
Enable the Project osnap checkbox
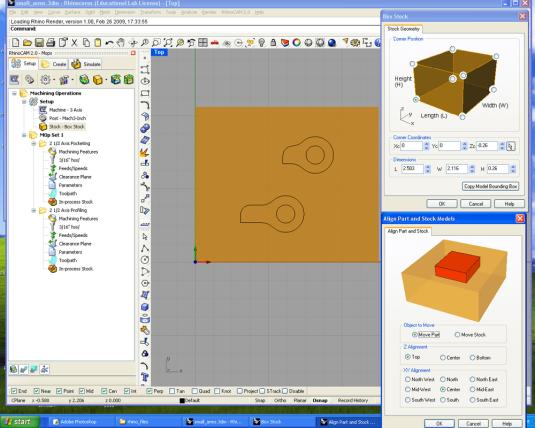[x=240, y=391]
